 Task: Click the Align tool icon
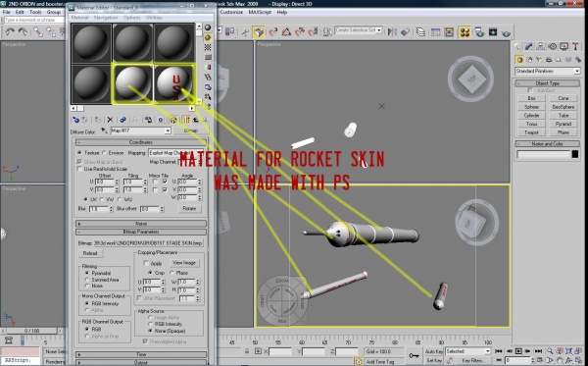point(406,32)
